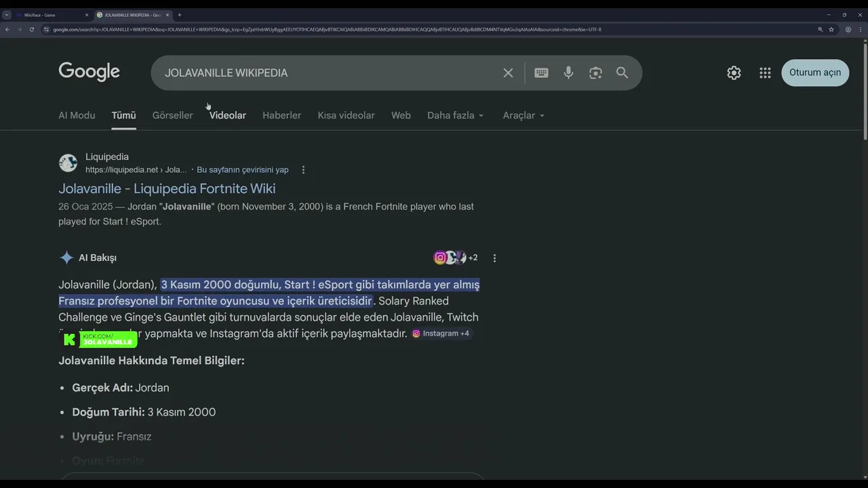Bookmark this page with the star icon
This screenshot has width=868, height=488.
click(x=831, y=30)
